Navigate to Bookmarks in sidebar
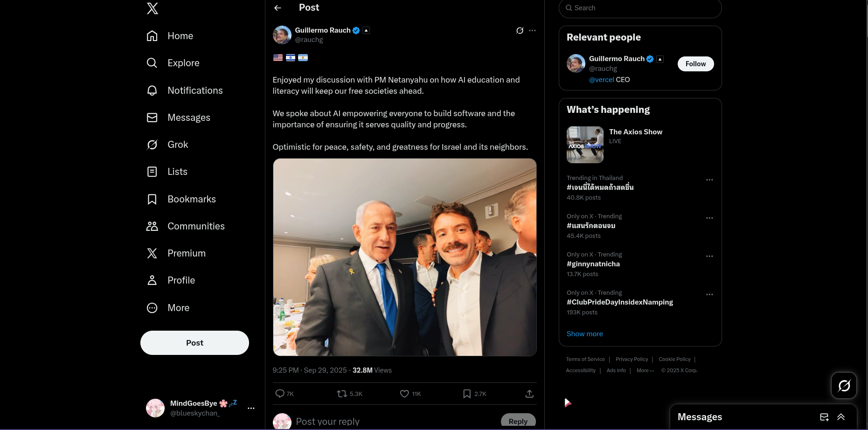The width and height of the screenshot is (868, 430). pyautogui.click(x=191, y=199)
